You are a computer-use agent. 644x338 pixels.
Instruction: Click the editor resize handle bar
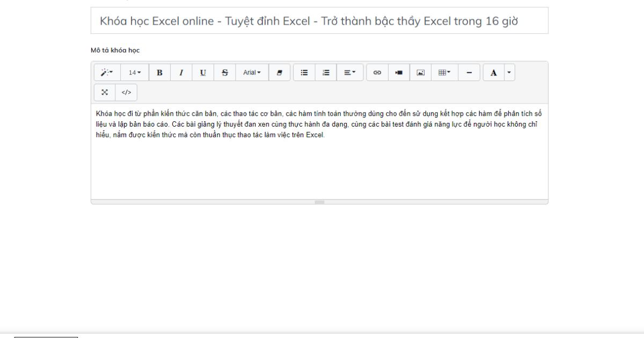click(319, 202)
